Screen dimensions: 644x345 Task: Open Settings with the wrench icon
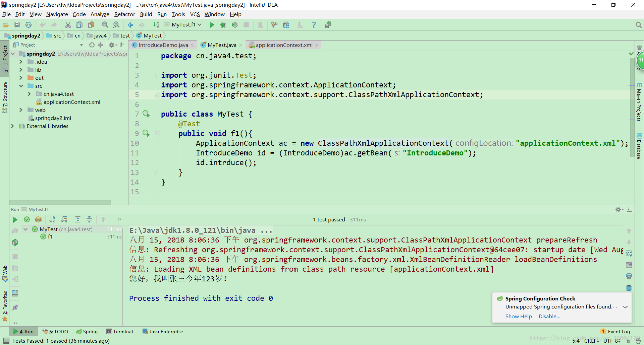pos(274,25)
